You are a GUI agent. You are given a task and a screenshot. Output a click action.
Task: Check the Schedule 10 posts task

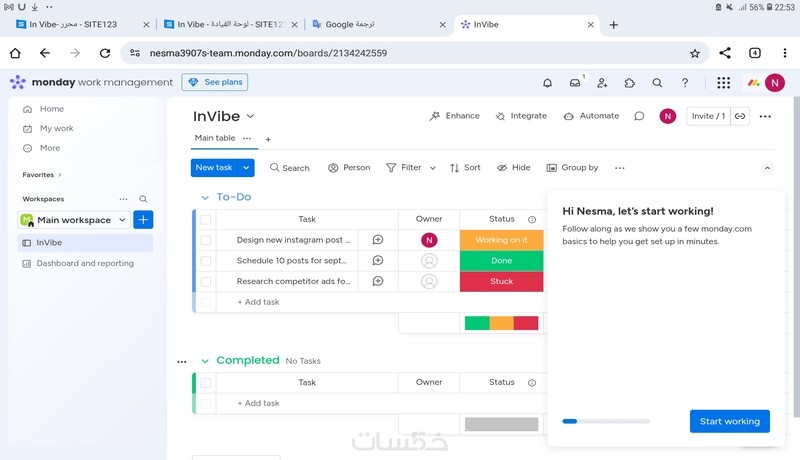(x=206, y=261)
